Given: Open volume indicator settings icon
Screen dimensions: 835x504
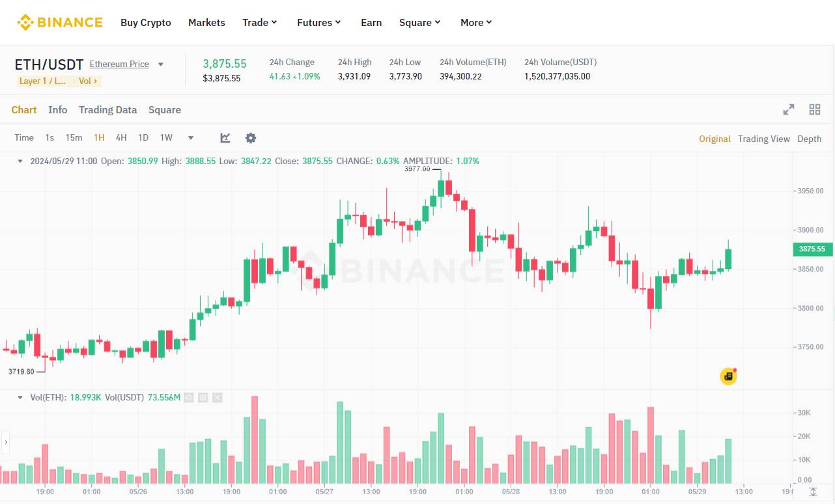Looking at the screenshot, I should pos(203,397).
